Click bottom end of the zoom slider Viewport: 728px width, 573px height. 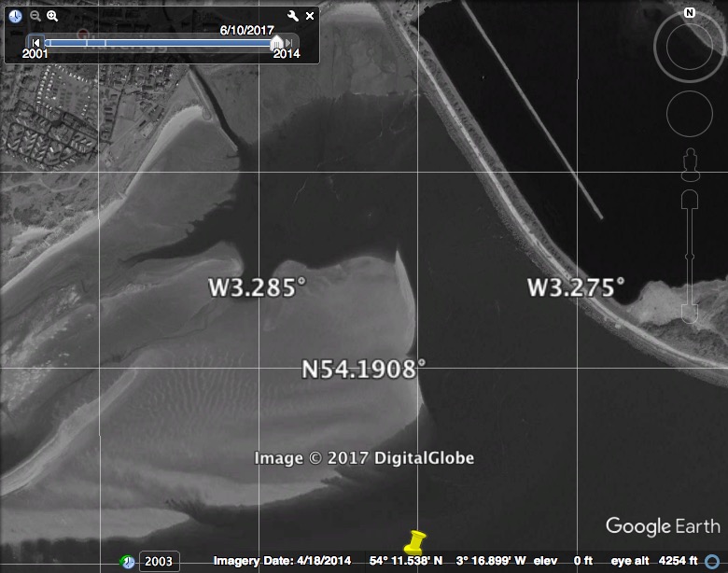click(x=690, y=314)
